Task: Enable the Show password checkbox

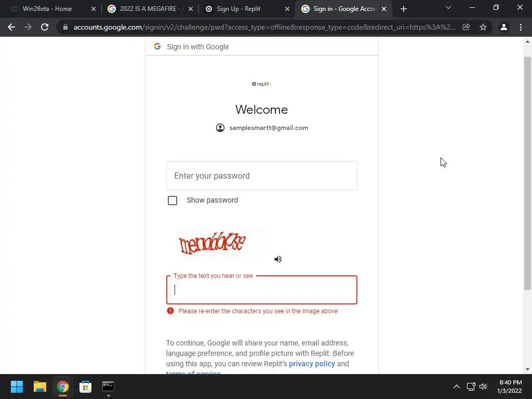Action: pos(172,201)
